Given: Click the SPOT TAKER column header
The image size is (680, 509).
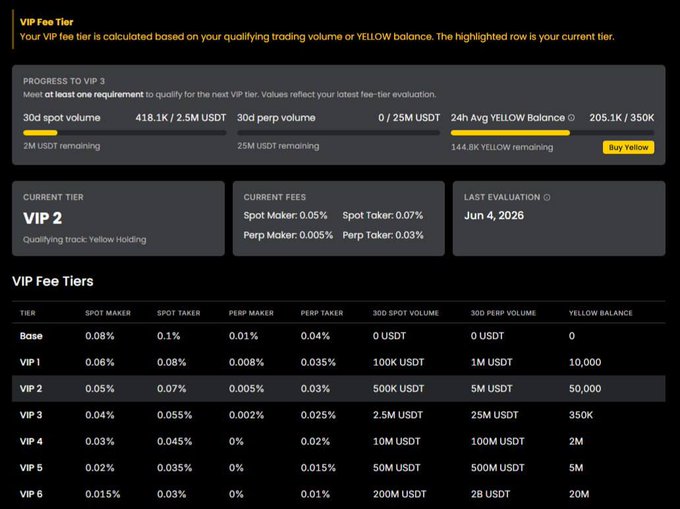Looking at the screenshot, I should 179,313.
